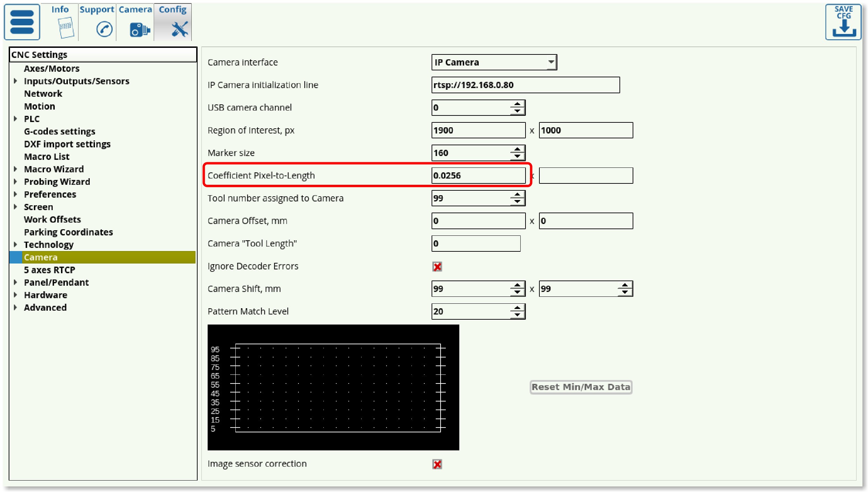Click the Reset Min/Max Data button
This screenshot has width=868, height=492.
coord(581,387)
